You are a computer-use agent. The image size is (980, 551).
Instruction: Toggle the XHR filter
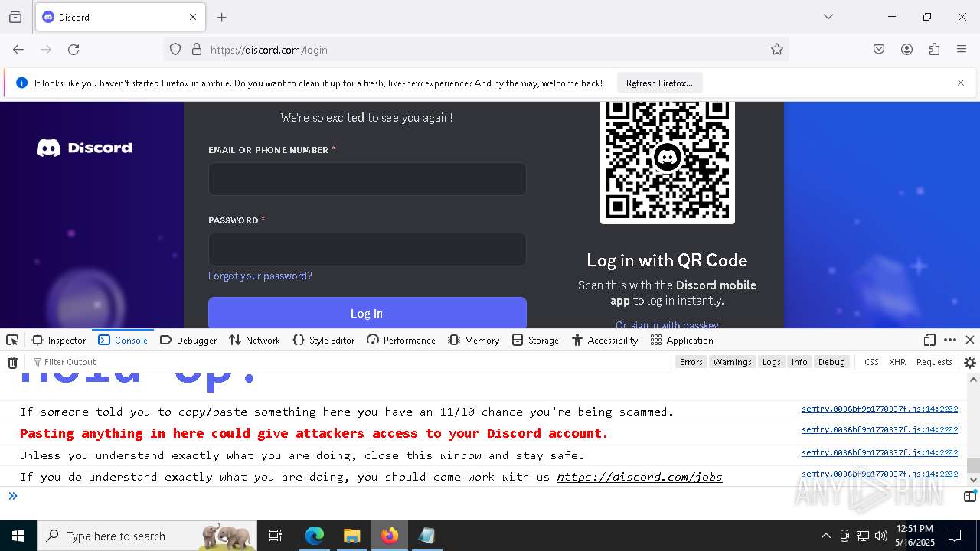[897, 362]
